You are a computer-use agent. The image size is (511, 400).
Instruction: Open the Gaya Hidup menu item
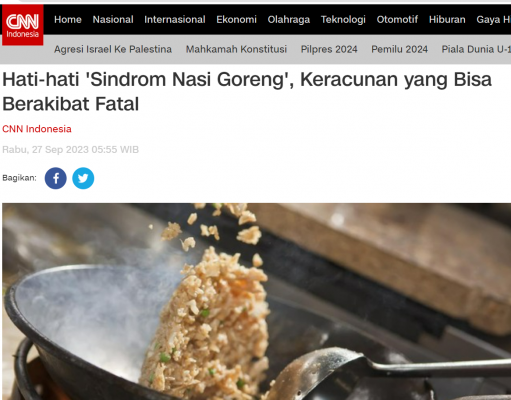coord(493,20)
